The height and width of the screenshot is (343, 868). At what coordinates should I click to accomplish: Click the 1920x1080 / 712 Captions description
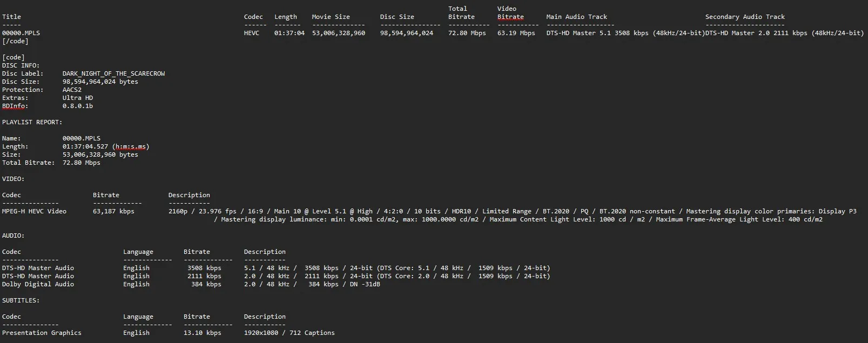[x=289, y=333]
